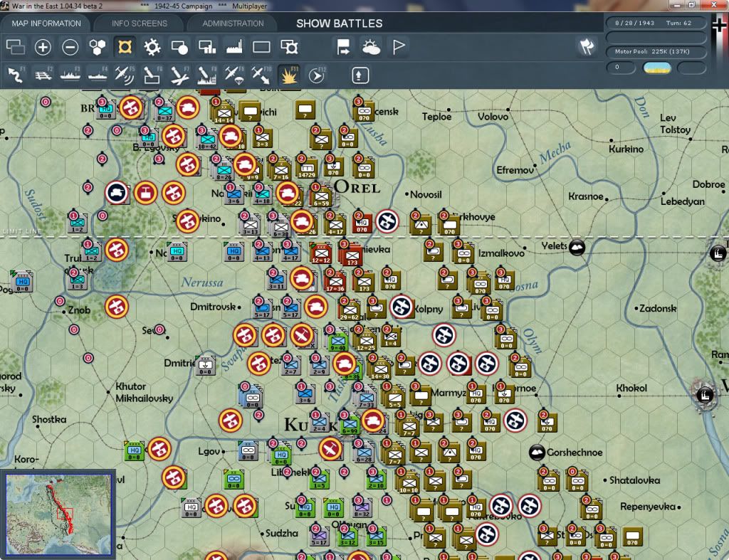Click the Zadonsk town label
Image resolution: width=729 pixels, height=560 pixels.
658,308
